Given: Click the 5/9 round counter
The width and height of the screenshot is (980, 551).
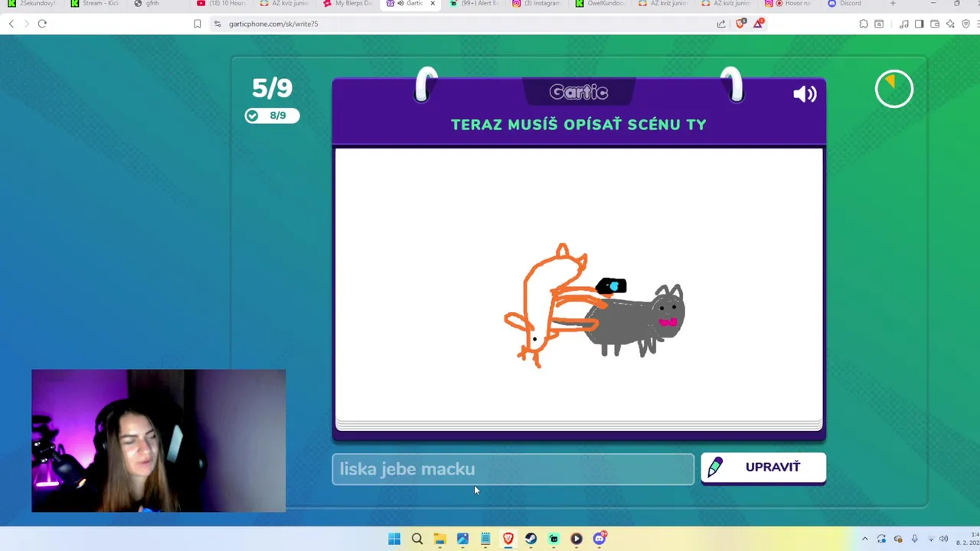Looking at the screenshot, I should [x=272, y=88].
